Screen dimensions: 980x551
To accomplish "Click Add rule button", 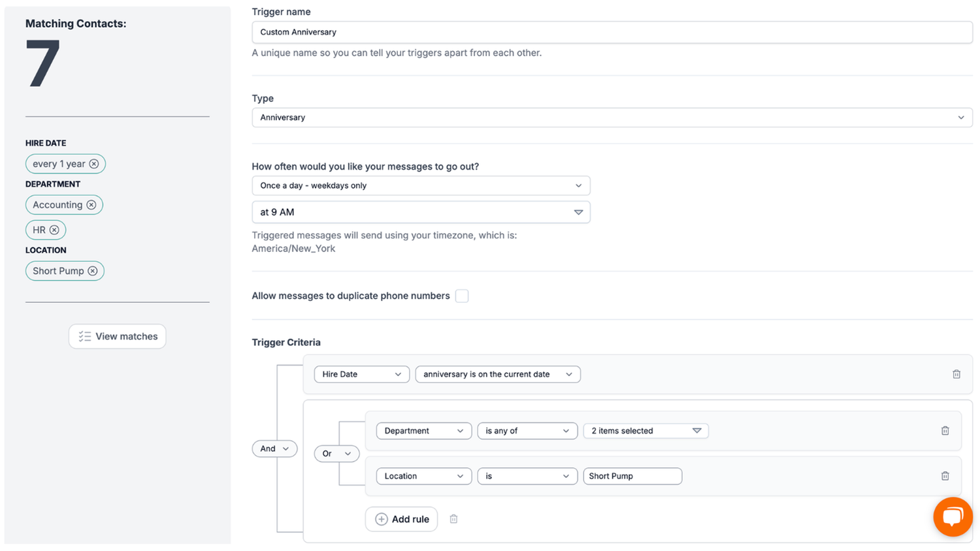I will (x=402, y=519).
